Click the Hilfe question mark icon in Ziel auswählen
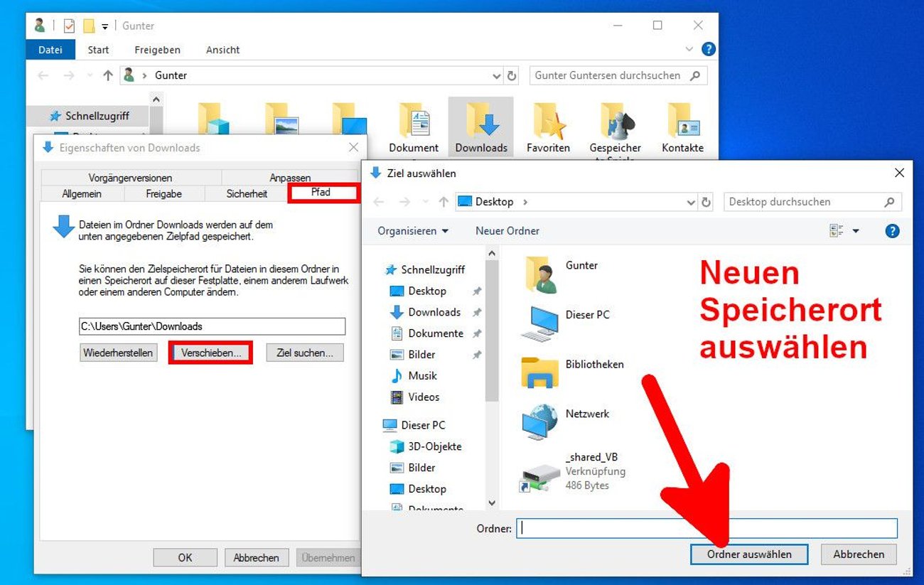Screen dimensions: 924x585 pos(892,230)
